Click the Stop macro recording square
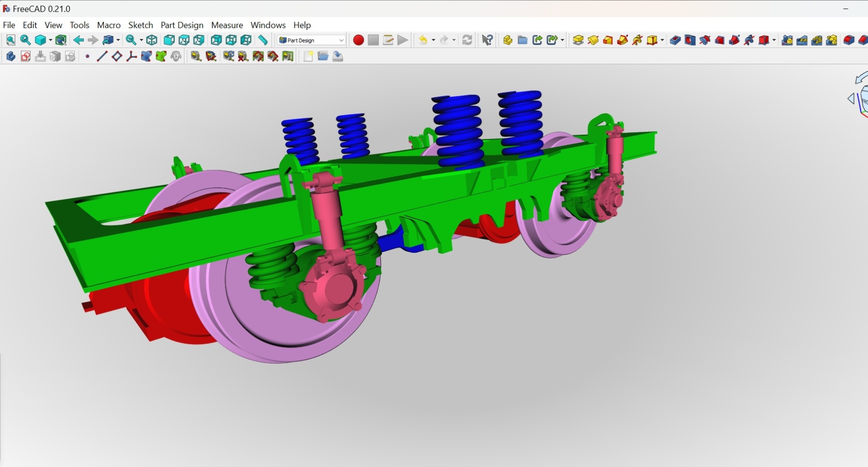The image size is (868, 467). 373,40
